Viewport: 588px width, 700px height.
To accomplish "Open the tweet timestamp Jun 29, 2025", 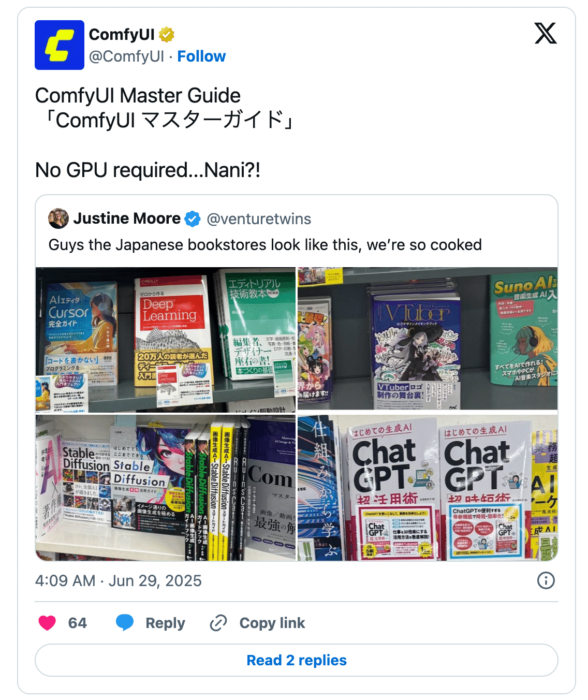I will click(x=119, y=580).
